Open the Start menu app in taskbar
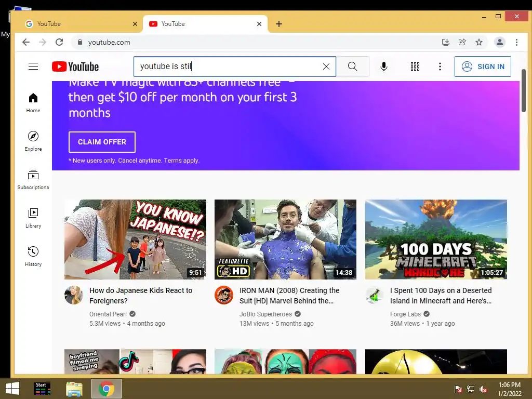 pos(43,389)
